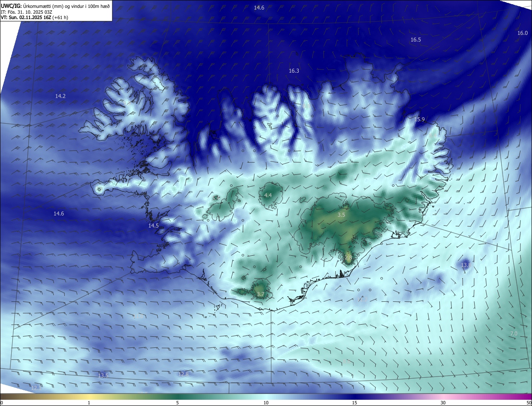The image size is (532, 406).
Task: Click the 'VT: Sun. 02.11.2025 16Z' valid time
Action: pyautogui.click(x=34, y=18)
